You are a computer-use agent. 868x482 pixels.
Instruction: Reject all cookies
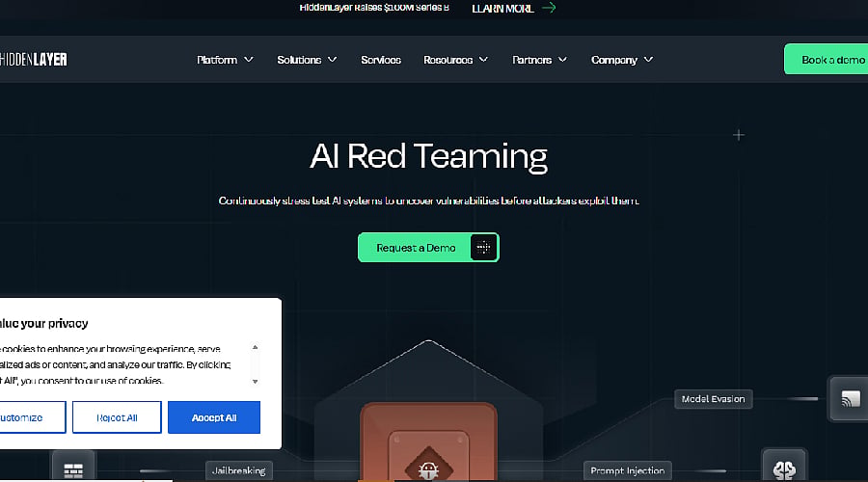[117, 417]
